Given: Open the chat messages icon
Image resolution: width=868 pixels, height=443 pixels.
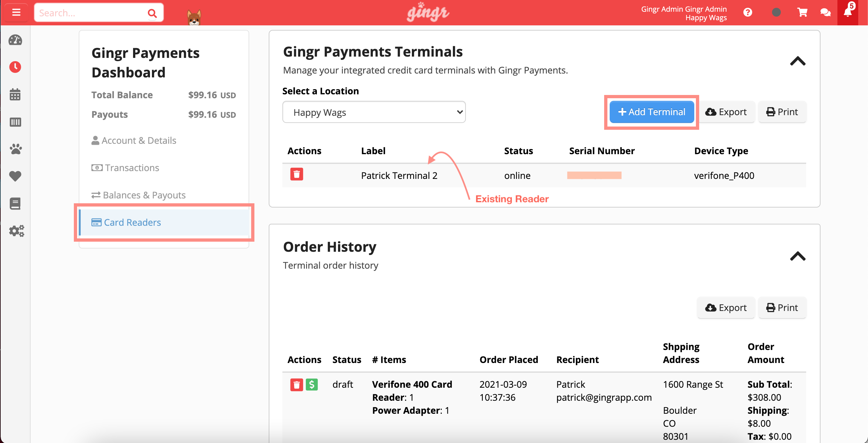Looking at the screenshot, I should 825,12.
